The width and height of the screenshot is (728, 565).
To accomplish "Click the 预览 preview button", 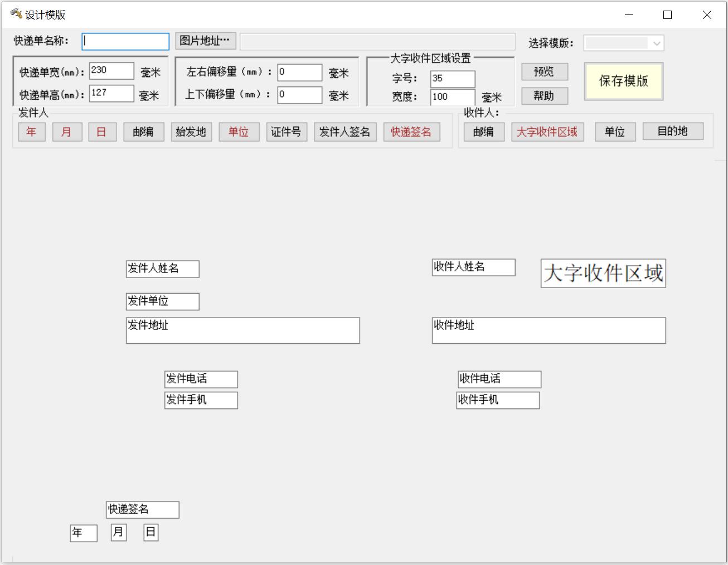I will pyautogui.click(x=544, y=72).
